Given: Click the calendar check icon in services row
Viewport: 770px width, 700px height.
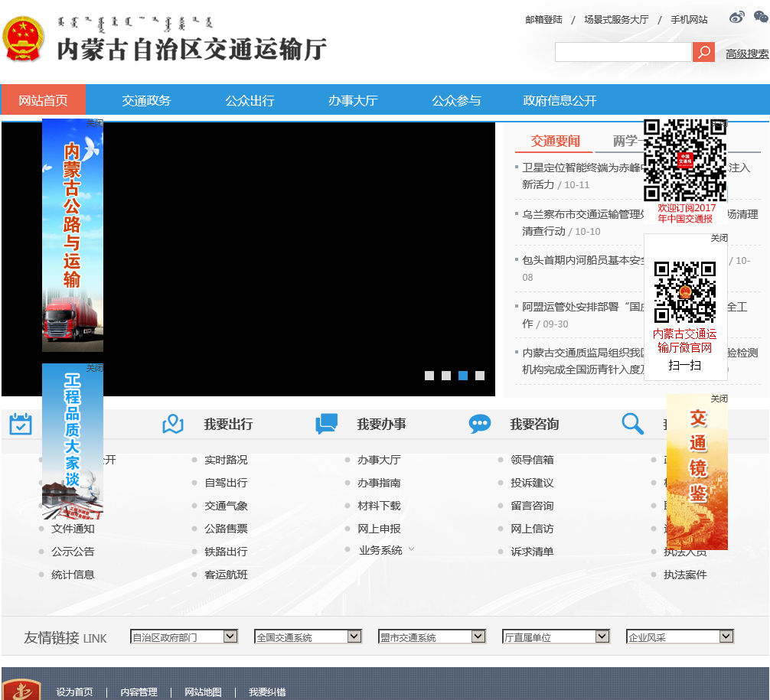Looking at the screenshot, I should click(21, 424).
